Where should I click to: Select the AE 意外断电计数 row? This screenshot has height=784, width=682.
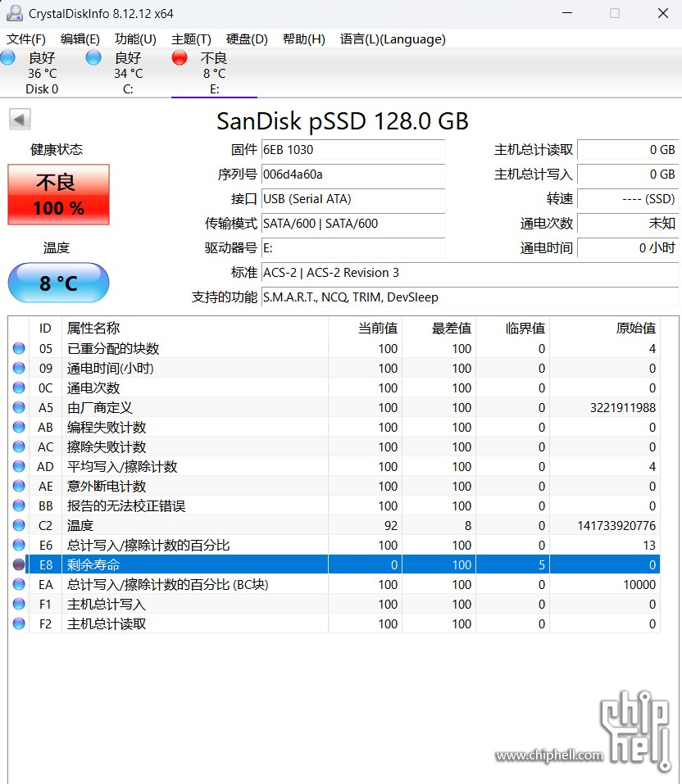(334, 486)
